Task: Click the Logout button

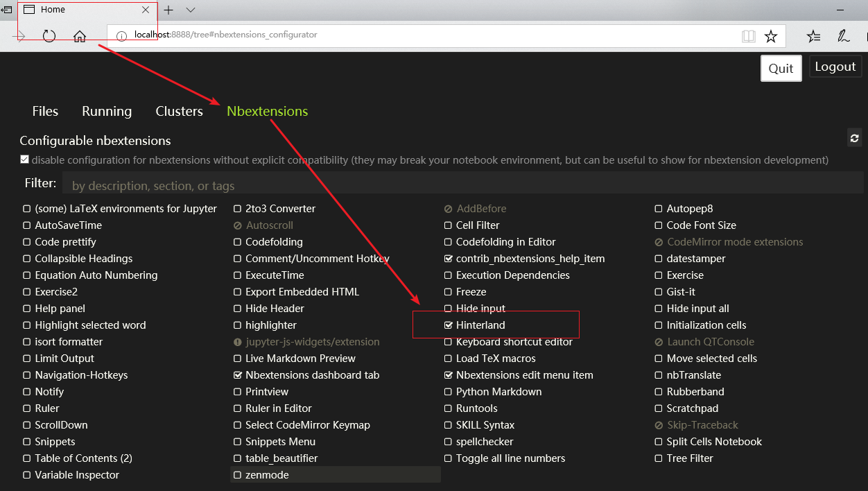Action: coord(835,67)
